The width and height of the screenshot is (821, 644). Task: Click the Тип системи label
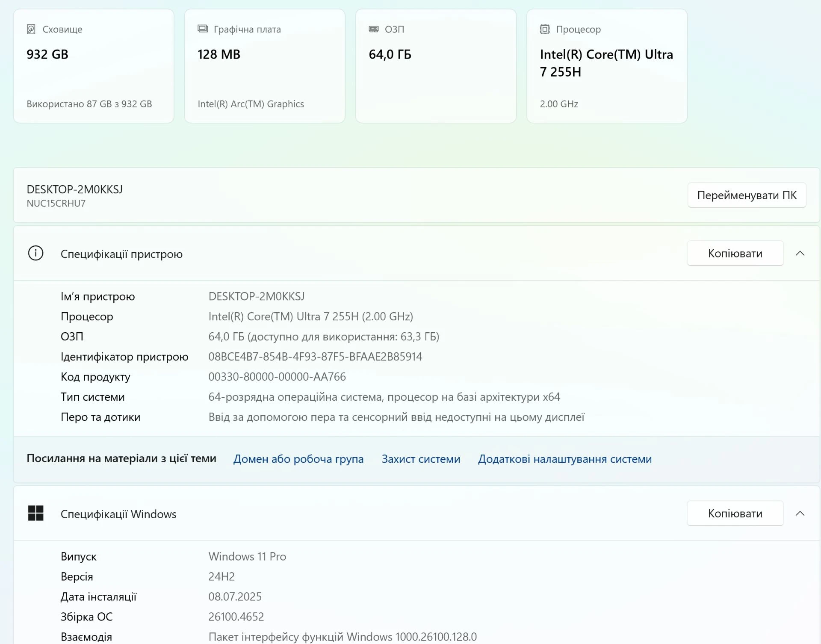pos(93,397)
